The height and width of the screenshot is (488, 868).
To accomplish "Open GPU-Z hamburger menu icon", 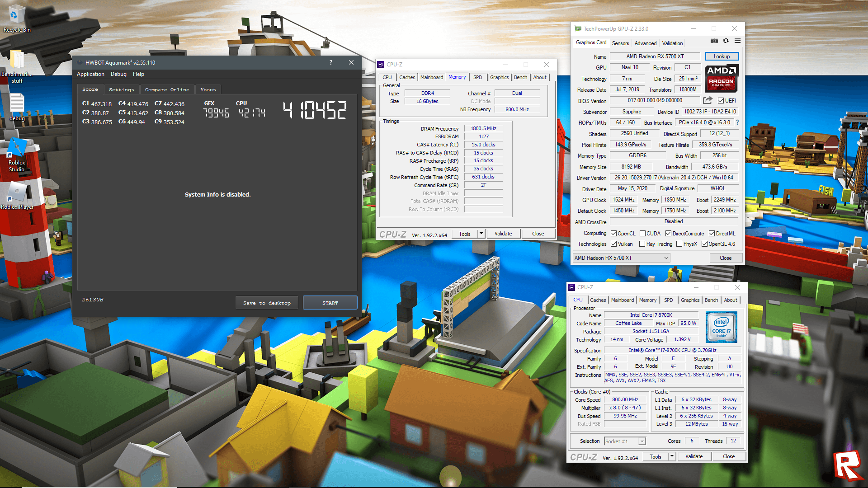I will [x=737, y=41].
